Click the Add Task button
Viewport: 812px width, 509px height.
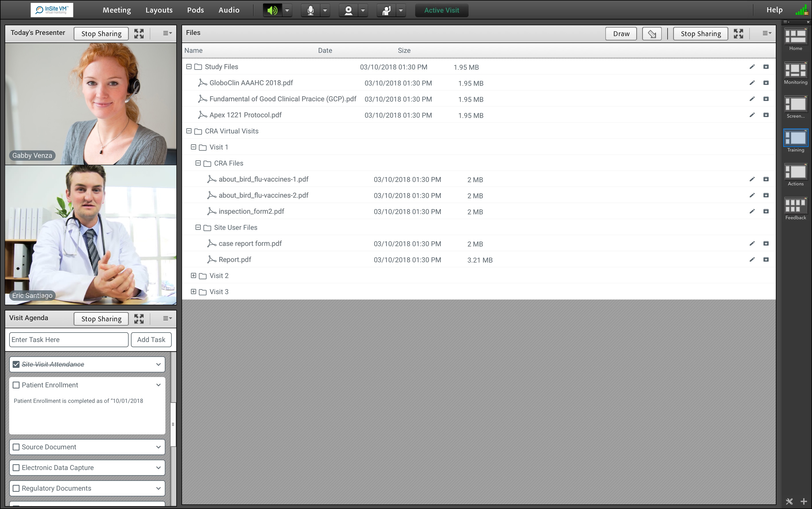151,340
